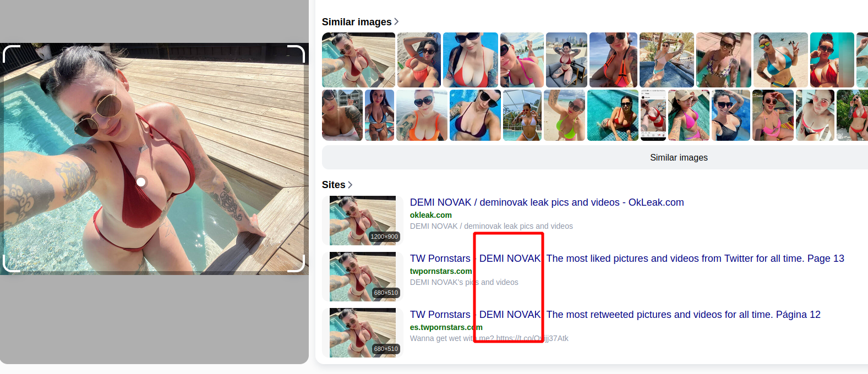Visit the okleak.com domain link
Viewport: 868px width, 374px height.
(x=430, y=215)
